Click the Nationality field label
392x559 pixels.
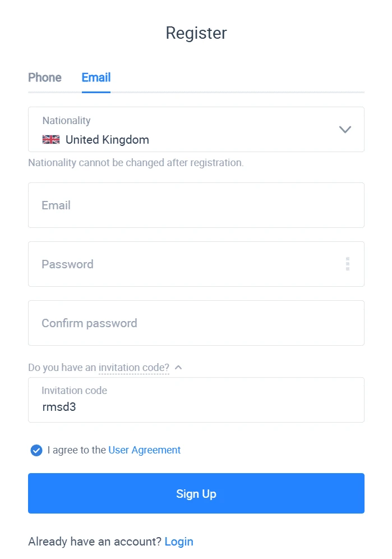coord(66,120)
